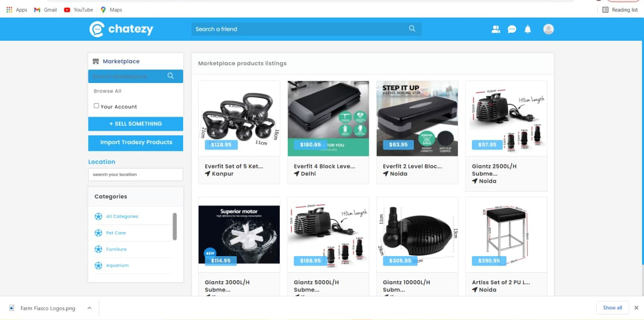This screenshot has height=320, width=644.
Task: Open the profile avatar menu
Action: 548,29
